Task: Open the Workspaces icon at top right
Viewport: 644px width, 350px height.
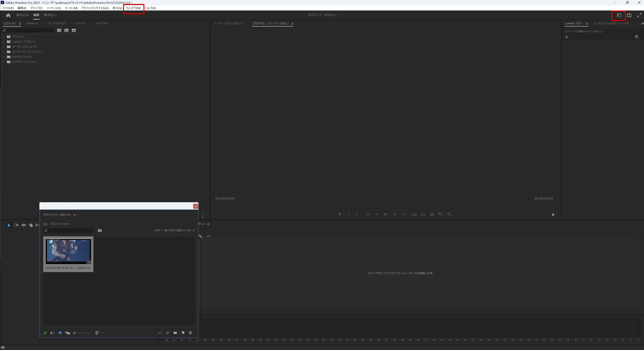Action: (x=619, y=15)
